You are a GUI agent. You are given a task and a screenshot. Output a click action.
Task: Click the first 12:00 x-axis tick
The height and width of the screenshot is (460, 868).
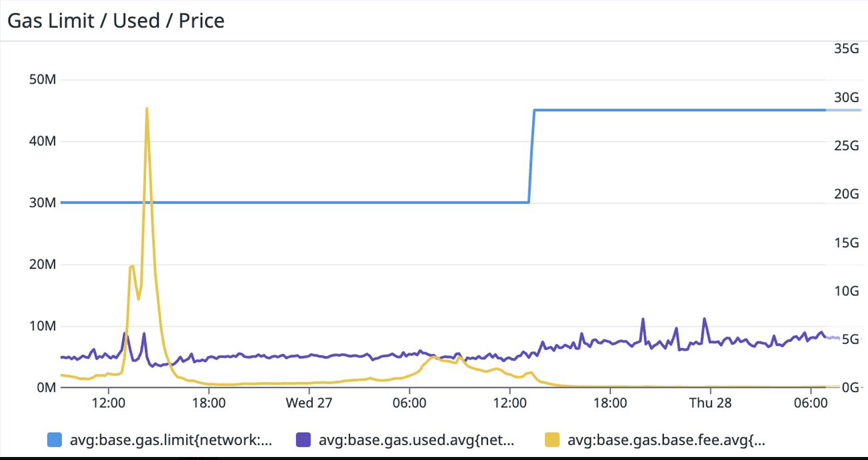109,403
